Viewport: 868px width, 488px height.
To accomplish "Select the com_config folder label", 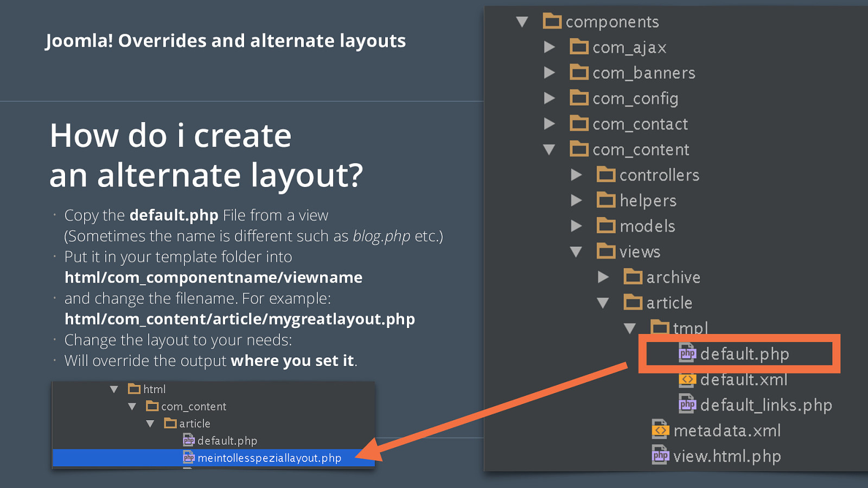I will tap(635, 99).
